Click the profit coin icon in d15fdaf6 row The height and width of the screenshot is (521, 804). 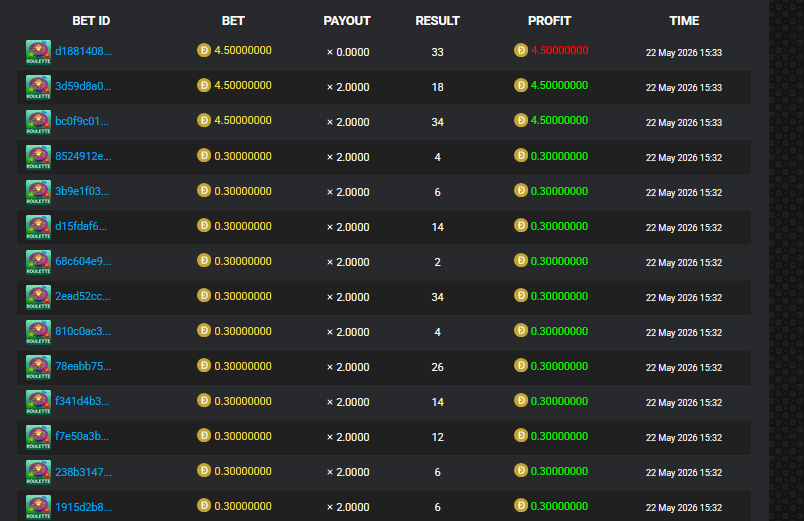(x=521, y=225)
